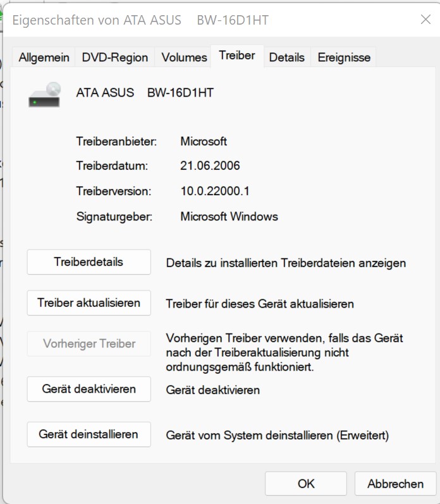The image size is (440, 504).
Task: Click Gerät deinstallieren button
Action: click(x=89, y=435)
